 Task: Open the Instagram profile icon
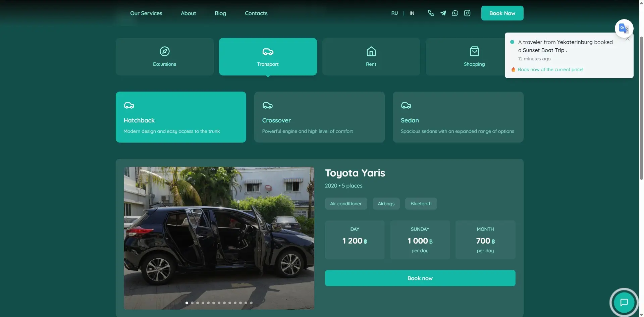(x=467, y=13)
